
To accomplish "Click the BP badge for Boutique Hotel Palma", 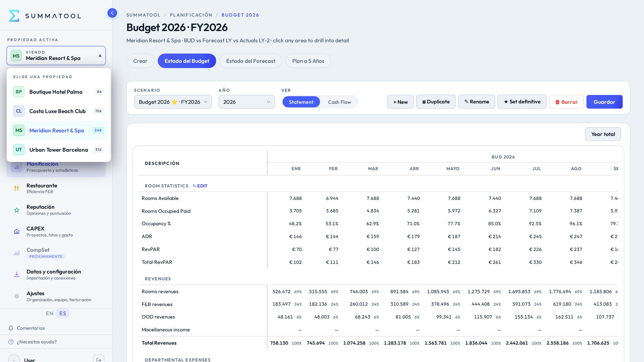I will click(19, 92).
